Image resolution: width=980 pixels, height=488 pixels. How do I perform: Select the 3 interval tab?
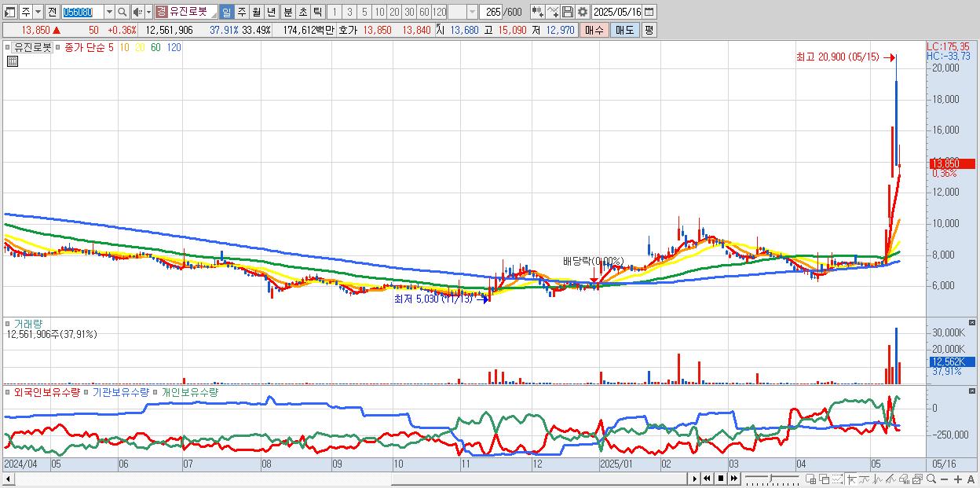click(x=349, y=12)
